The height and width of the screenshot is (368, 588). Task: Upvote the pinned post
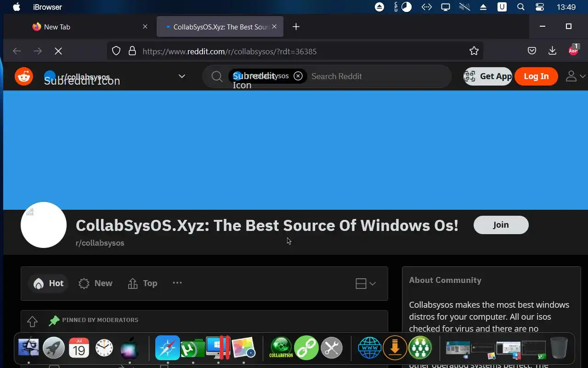coord(32,321)
